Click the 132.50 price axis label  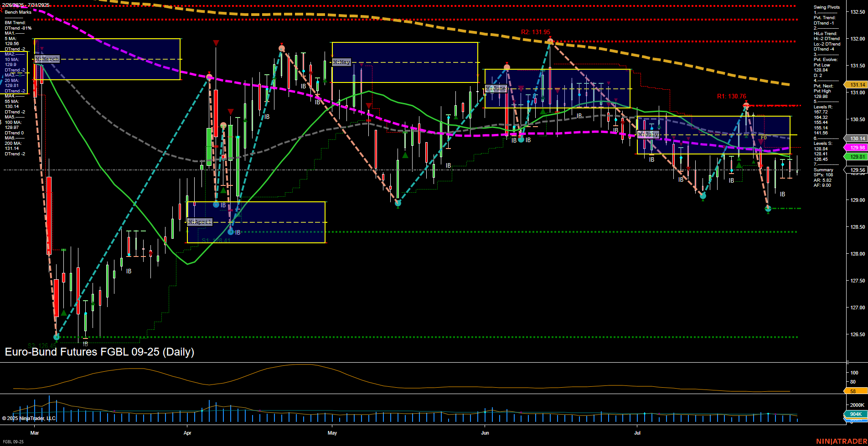pyautogui.click(x=858, y=12)
